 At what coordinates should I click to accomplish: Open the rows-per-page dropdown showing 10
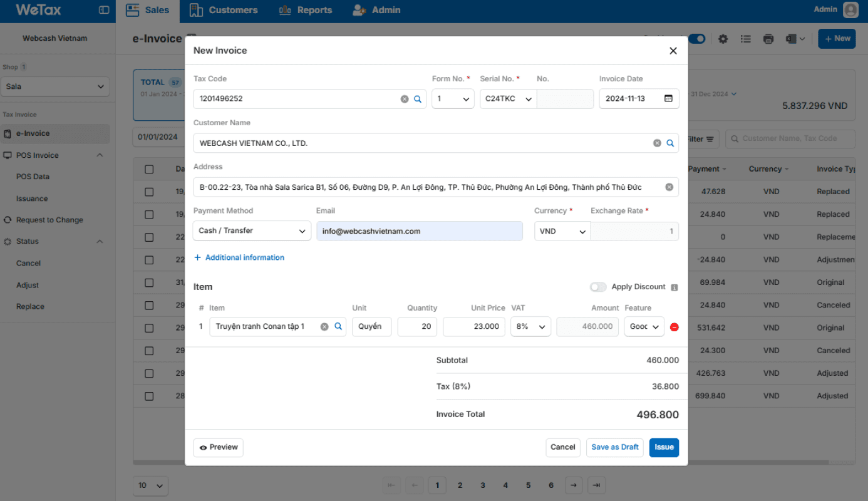(151, 485)
